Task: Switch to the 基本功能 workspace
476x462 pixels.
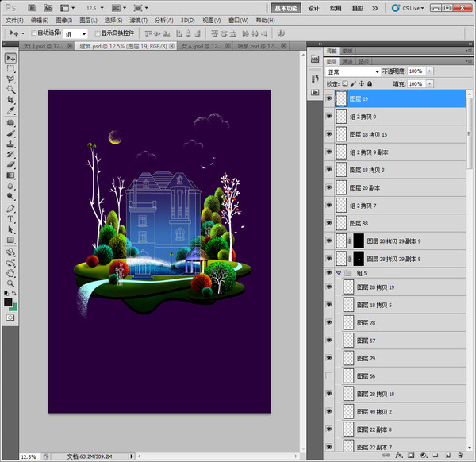Action: 286,8
